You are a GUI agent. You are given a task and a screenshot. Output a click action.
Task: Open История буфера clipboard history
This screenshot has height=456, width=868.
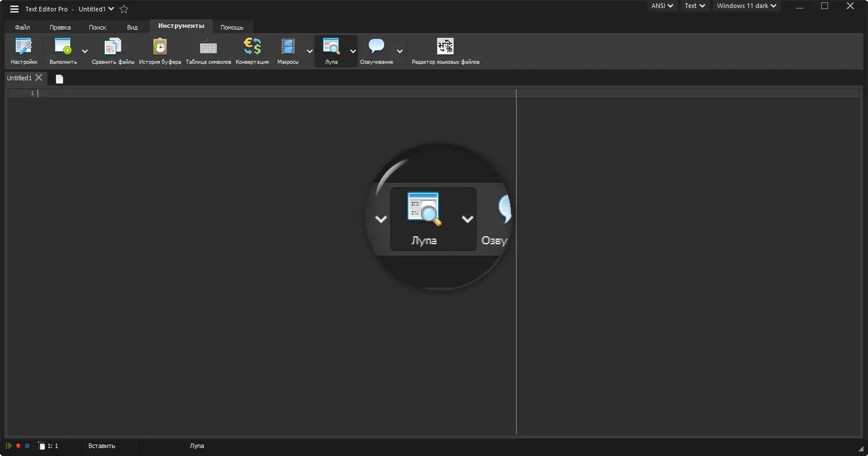pyautogui.click(x=160, y=51)
